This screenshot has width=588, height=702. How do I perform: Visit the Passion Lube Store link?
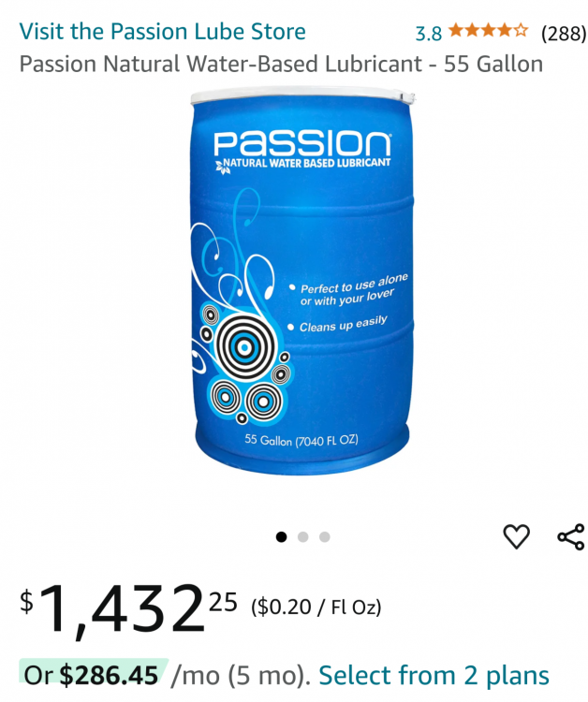pos(163,31)
